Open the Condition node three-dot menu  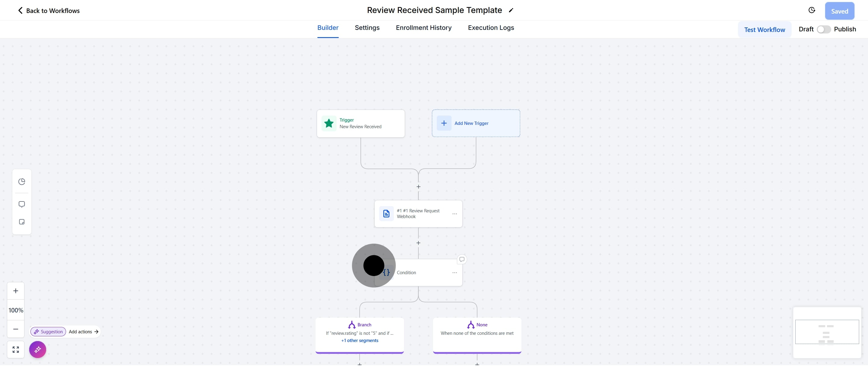coord(454,272)
